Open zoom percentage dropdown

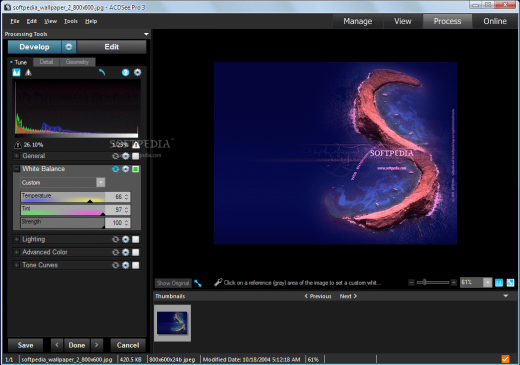pos(487,283)
